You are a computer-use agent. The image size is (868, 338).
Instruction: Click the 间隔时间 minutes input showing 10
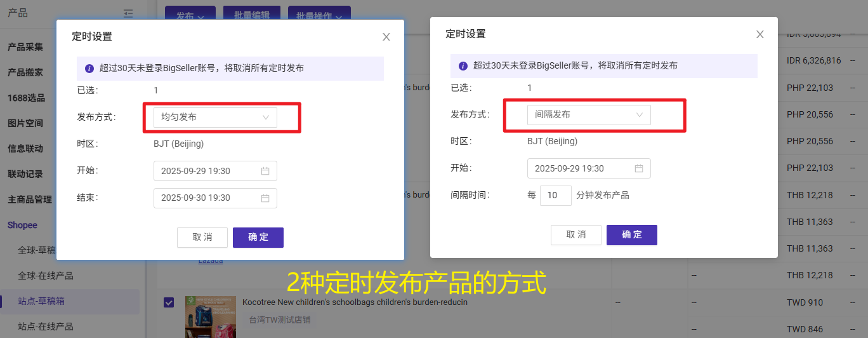point(555,195)
